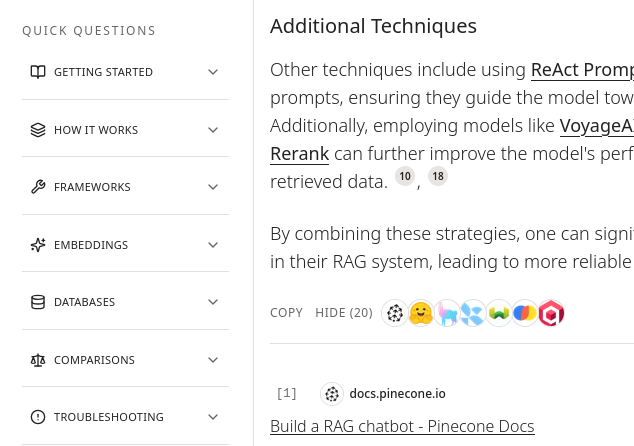Click the book icon for Getting Started
Screen dimensions: 634x446
pyautogui.click(x=38, y=72)
